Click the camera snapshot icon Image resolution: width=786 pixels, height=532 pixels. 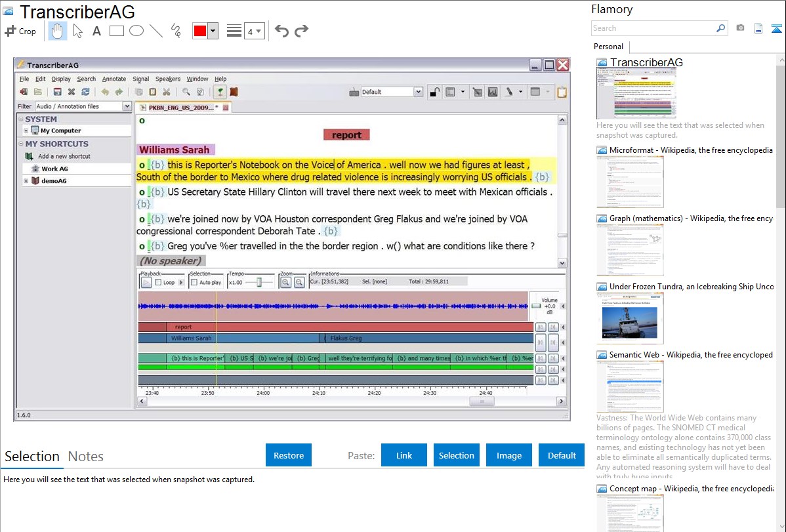point(740,28)
